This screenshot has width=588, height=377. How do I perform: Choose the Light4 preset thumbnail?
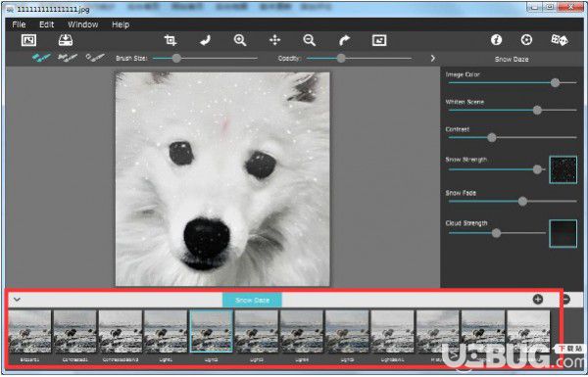point(302,331)
